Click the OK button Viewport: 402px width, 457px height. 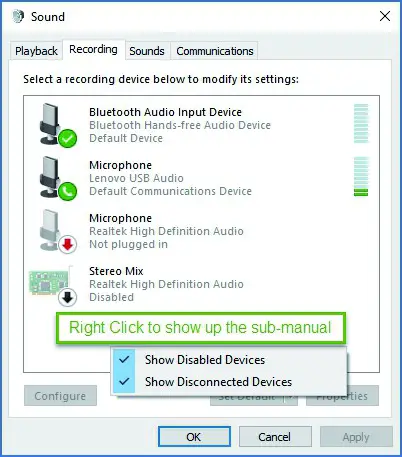[x=194, y=437]
